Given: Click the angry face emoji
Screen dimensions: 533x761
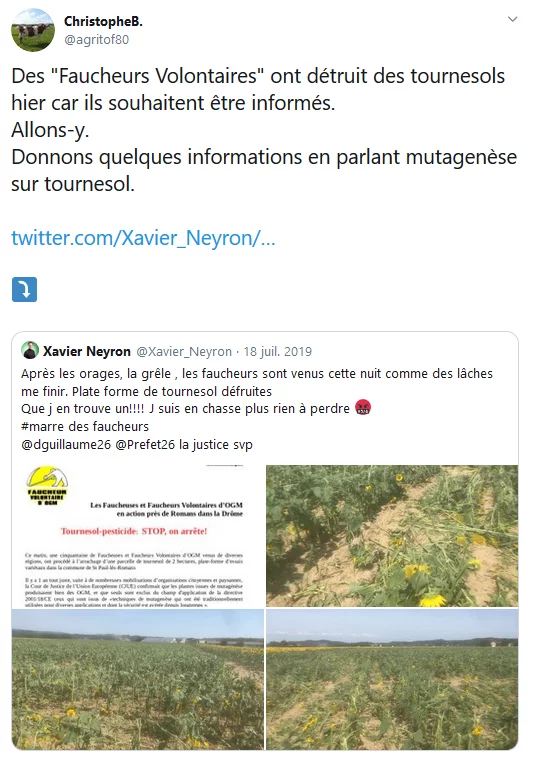Looking at the screenshot, I should pyautogui.click(x=363, y=408).
